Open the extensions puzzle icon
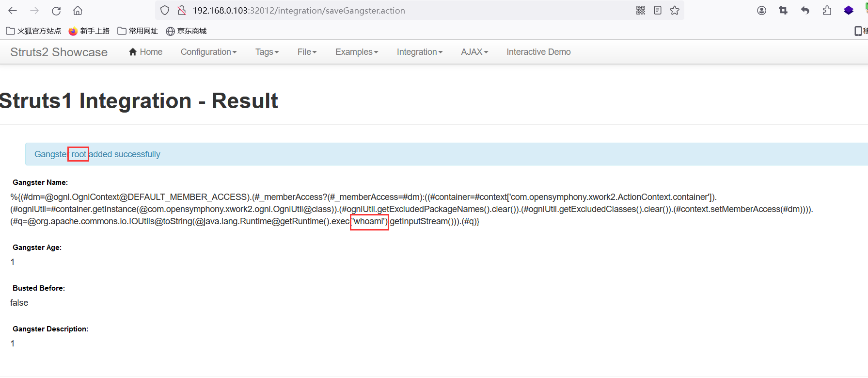868x378 pixels. [827, 10]
